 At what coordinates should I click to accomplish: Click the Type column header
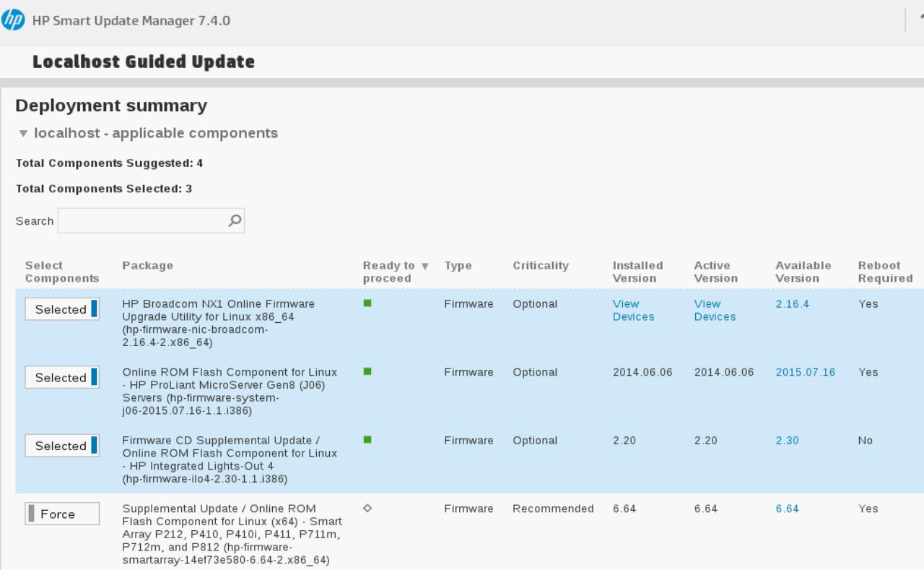coord(458,265)
